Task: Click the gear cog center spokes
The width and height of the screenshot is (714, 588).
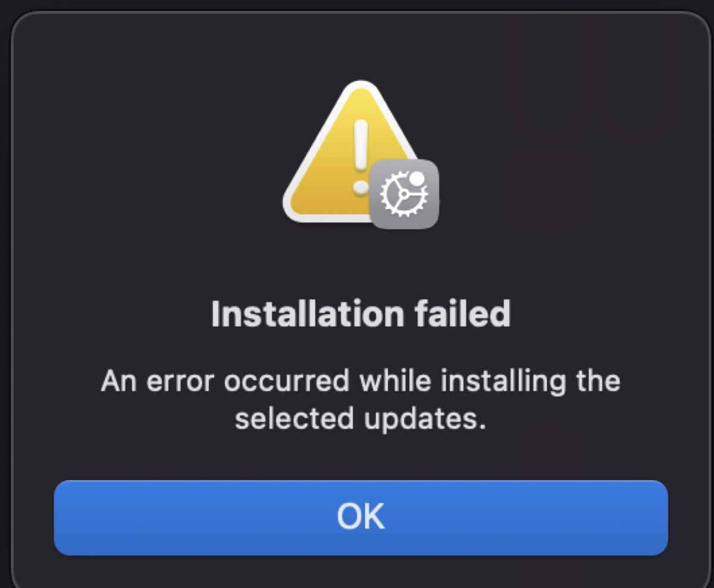Action: point(403,194)
